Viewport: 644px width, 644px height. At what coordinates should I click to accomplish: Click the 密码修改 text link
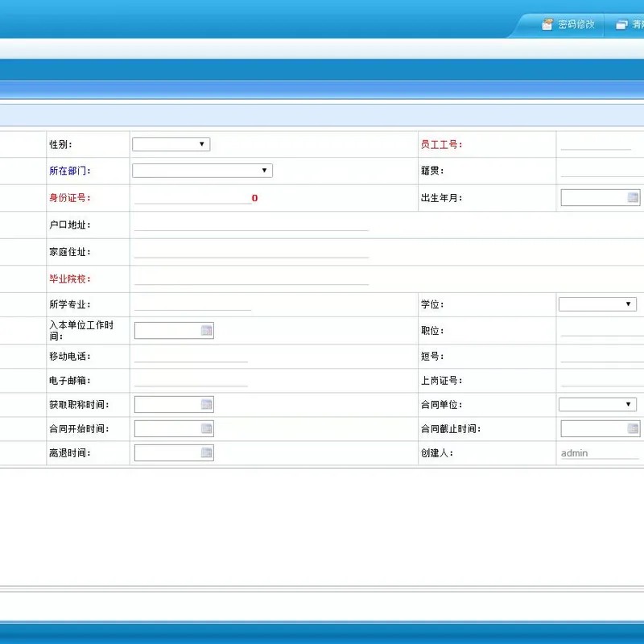click(x=576, y=25)
